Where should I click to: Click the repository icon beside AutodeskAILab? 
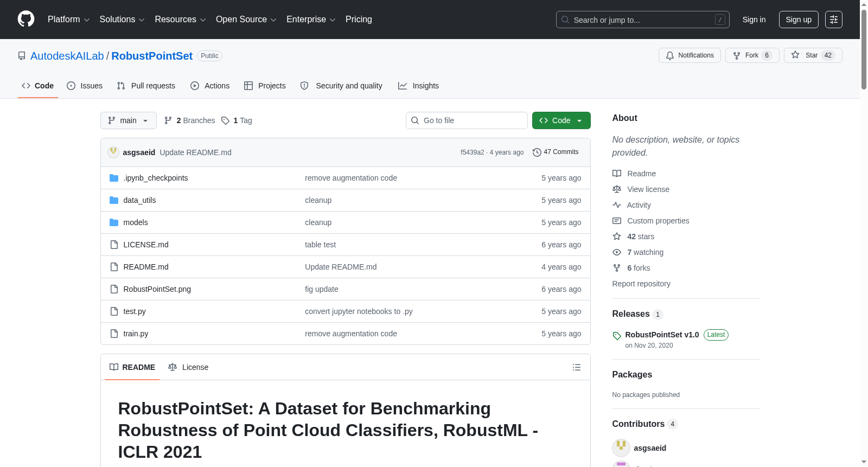[22, 56]
